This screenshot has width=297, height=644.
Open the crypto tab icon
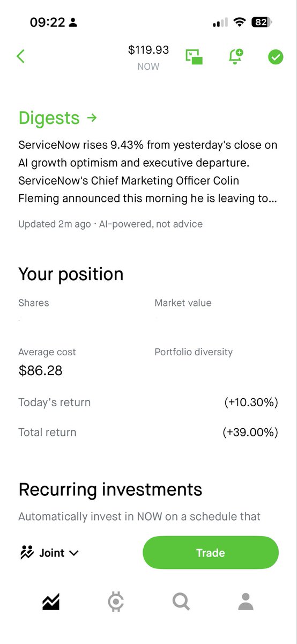point(116,602)
